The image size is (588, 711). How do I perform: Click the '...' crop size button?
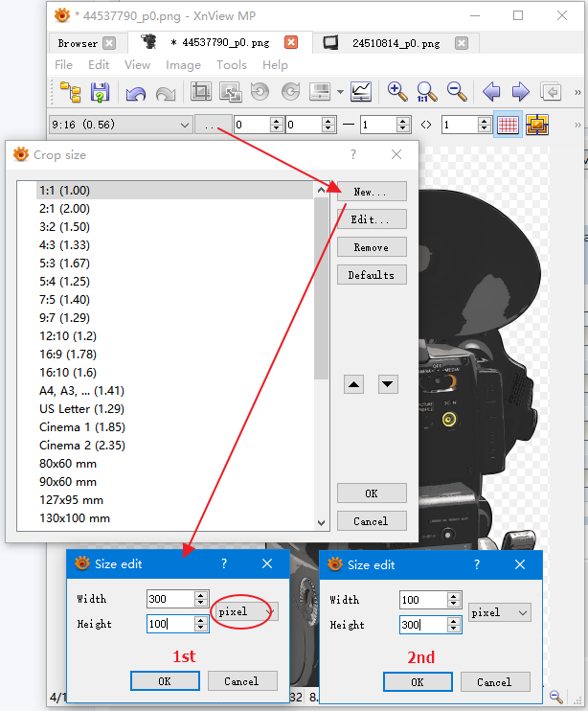pos(213,125)
